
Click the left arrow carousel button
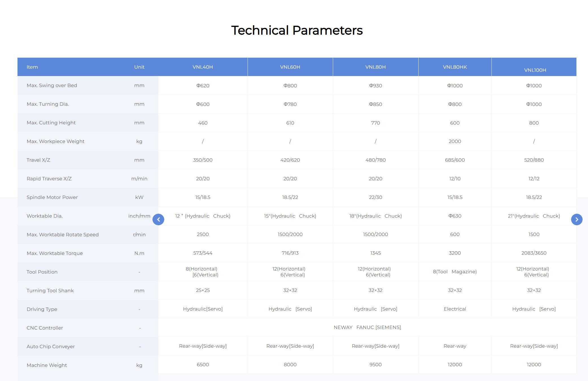point(158,219)
